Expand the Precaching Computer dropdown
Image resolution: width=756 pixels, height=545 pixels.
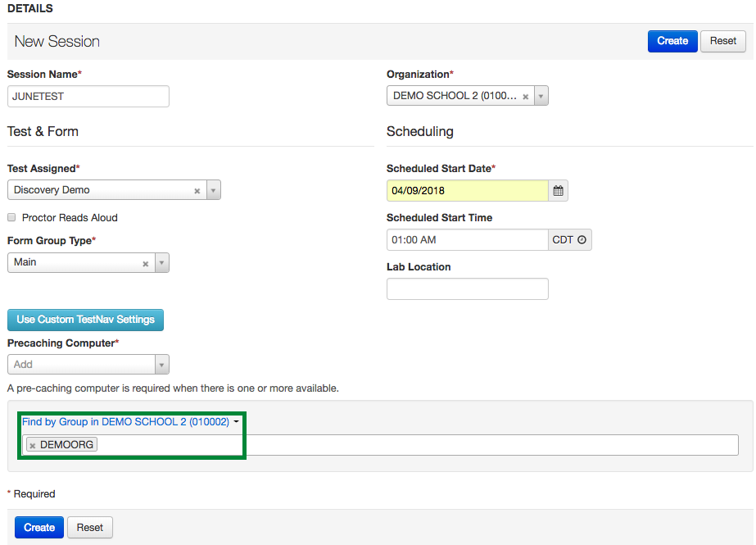pos(161,365)
